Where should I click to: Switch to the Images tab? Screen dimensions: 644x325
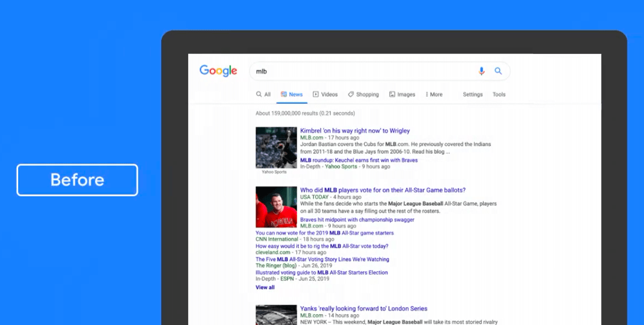click(402, 94)
